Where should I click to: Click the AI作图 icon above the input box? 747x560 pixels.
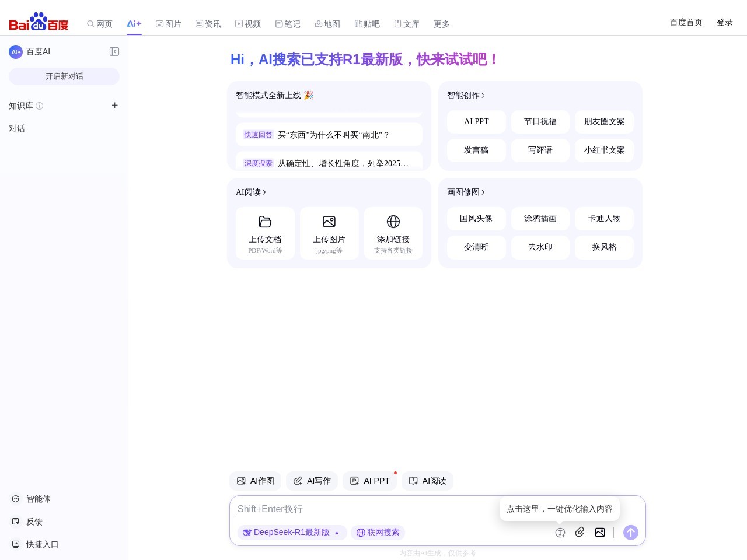point(241,481)
